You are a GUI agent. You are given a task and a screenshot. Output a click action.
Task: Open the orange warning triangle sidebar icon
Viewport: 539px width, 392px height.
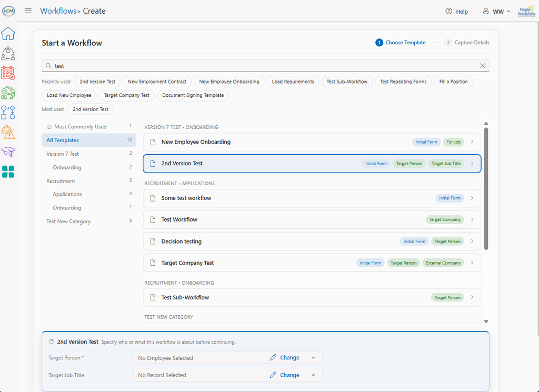click(8, 132)
